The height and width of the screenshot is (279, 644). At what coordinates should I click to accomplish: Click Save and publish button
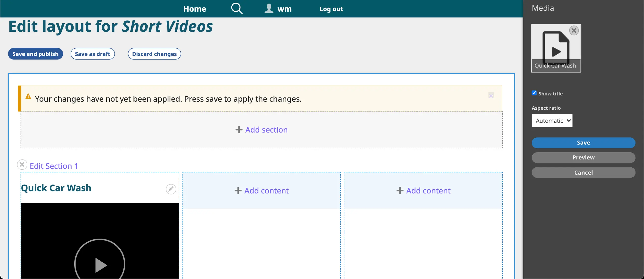coord(35,54)
